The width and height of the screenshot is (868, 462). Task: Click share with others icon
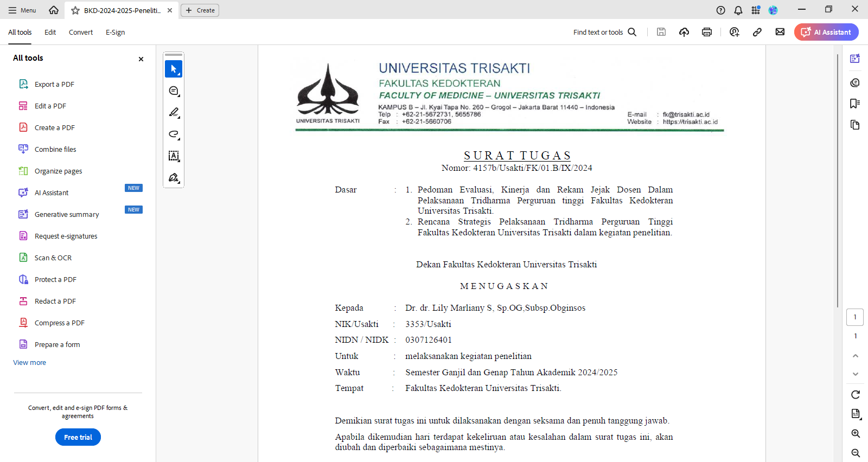point(735,32)
